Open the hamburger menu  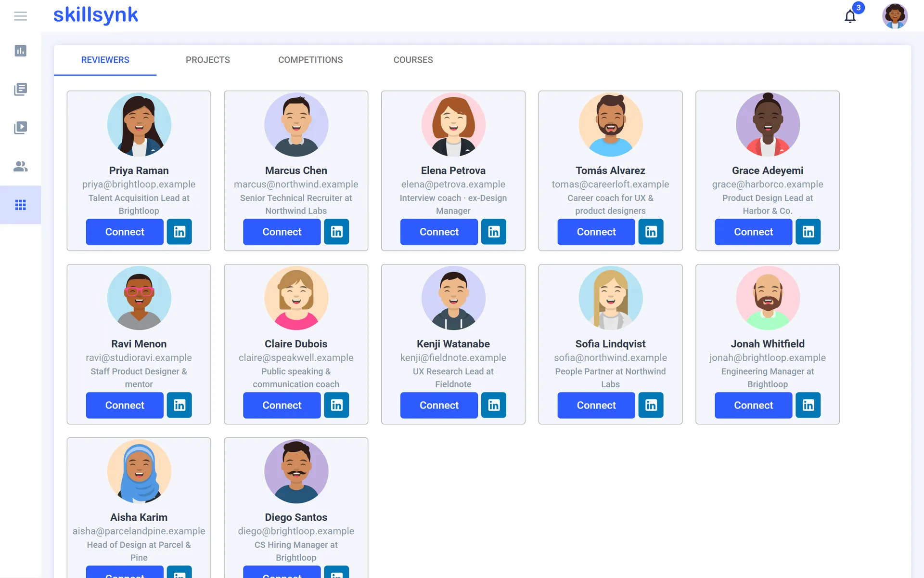tap(20, 16)
